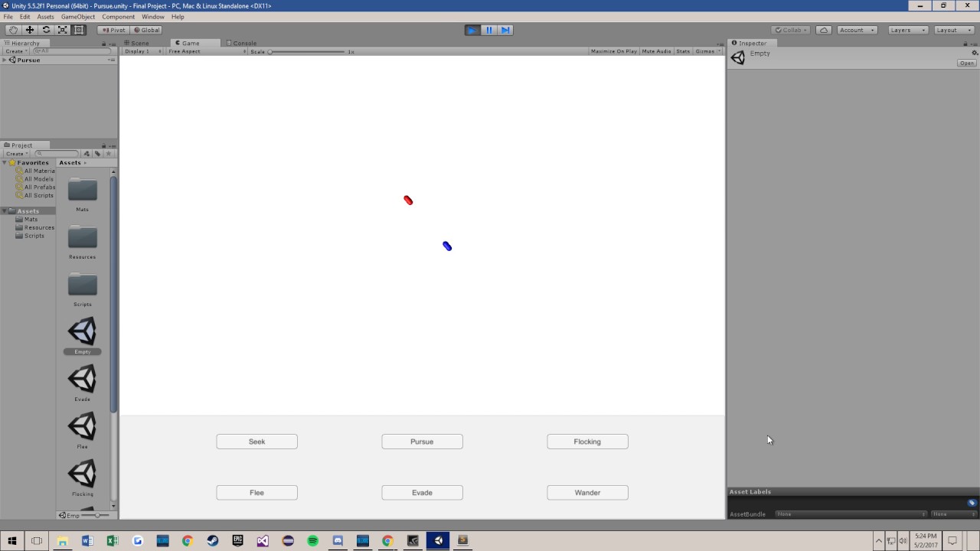Open the Gizmos dropdown
980x551 pixels.
[x=708, y=51]
